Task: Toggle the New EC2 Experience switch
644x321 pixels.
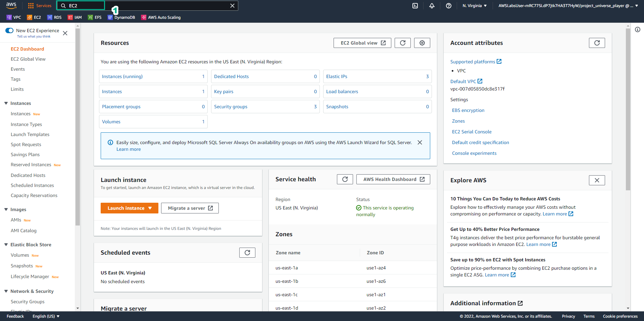Action: (9, 30)
